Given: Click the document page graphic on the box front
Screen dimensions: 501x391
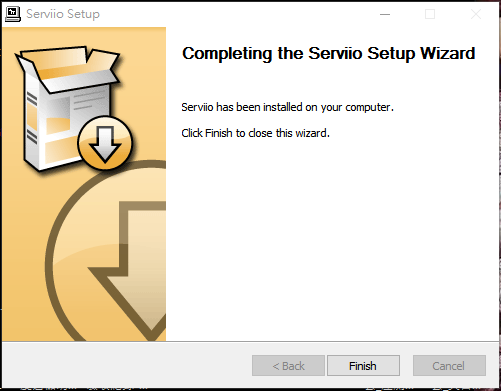Looking at the screenshot, I should (87, 108).
